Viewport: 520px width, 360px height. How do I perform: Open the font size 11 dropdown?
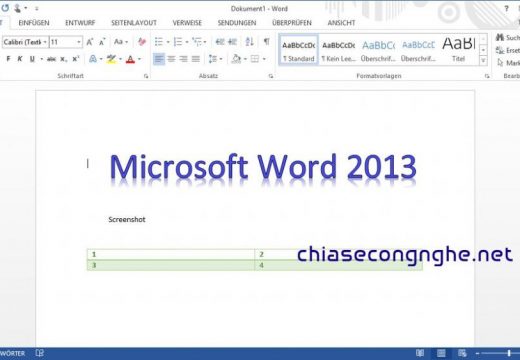click(x=79, y=42)
